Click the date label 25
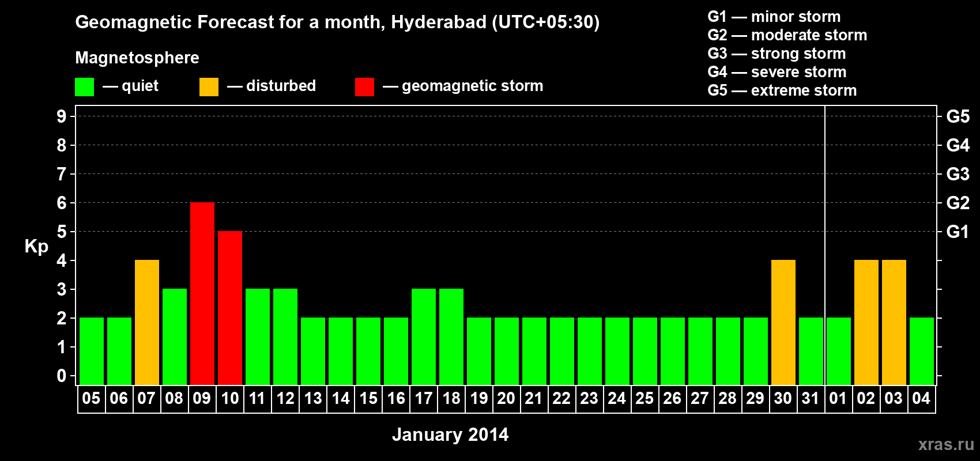The width and height of the screenshot is (980, 461). [644, 399]
